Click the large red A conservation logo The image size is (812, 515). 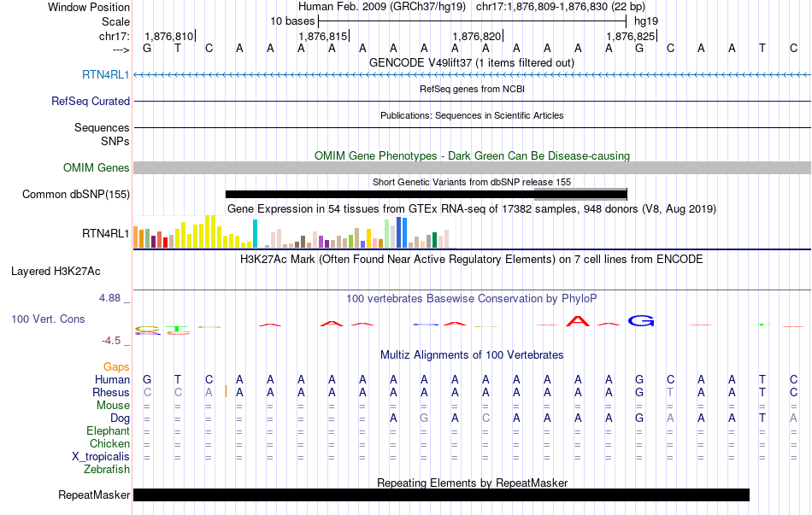pos(578,321)
